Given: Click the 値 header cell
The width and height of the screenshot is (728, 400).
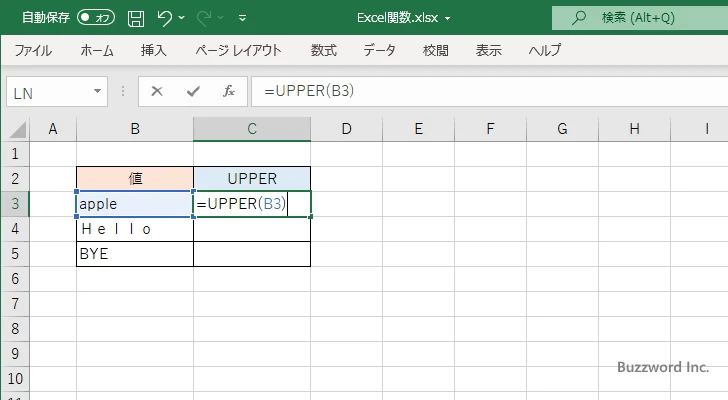Looking at the screenshot, I should 135,179.
